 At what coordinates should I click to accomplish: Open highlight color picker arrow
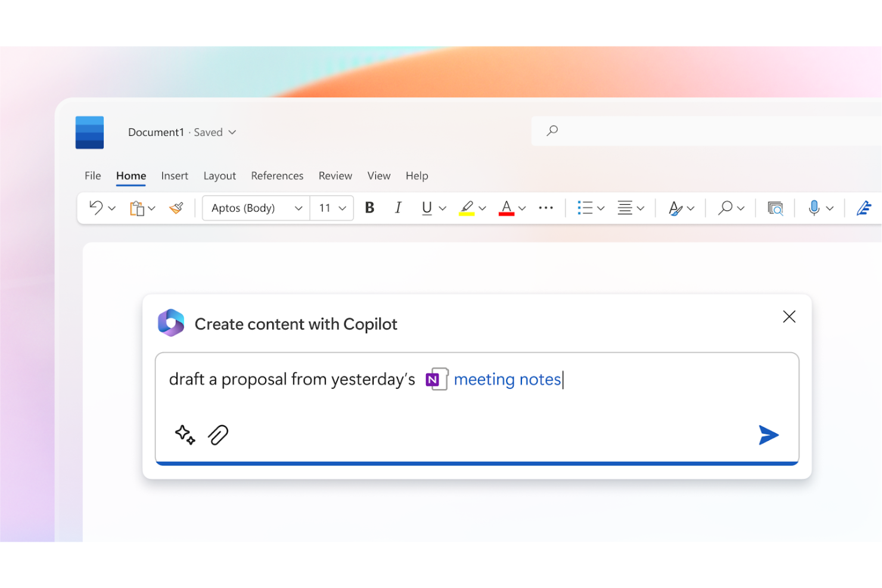pyautogui.click(x=482, y=209)
